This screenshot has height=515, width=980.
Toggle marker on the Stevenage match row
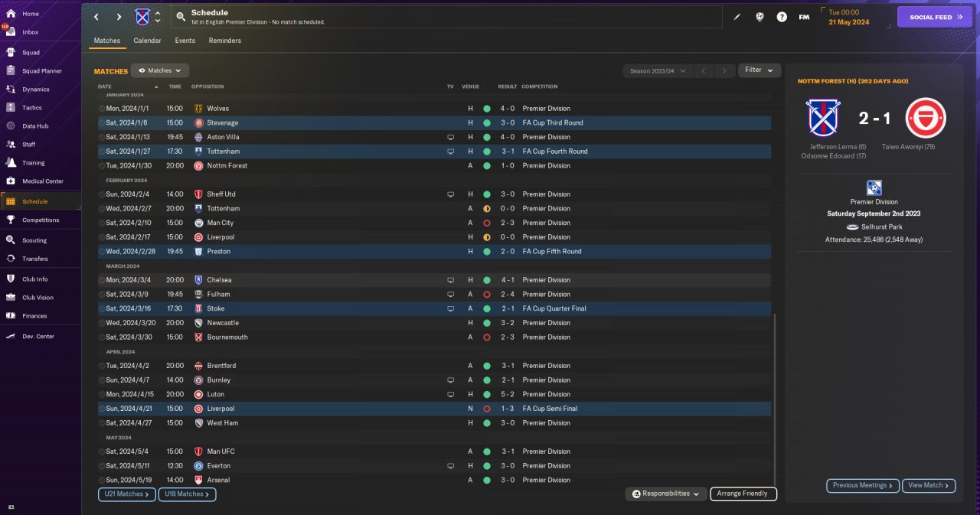102,122
